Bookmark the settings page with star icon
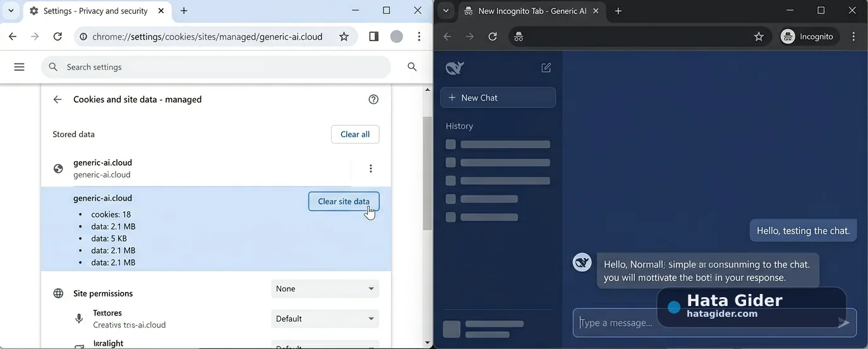This screenshot has width=868, height=349. (x=344, y=37)
